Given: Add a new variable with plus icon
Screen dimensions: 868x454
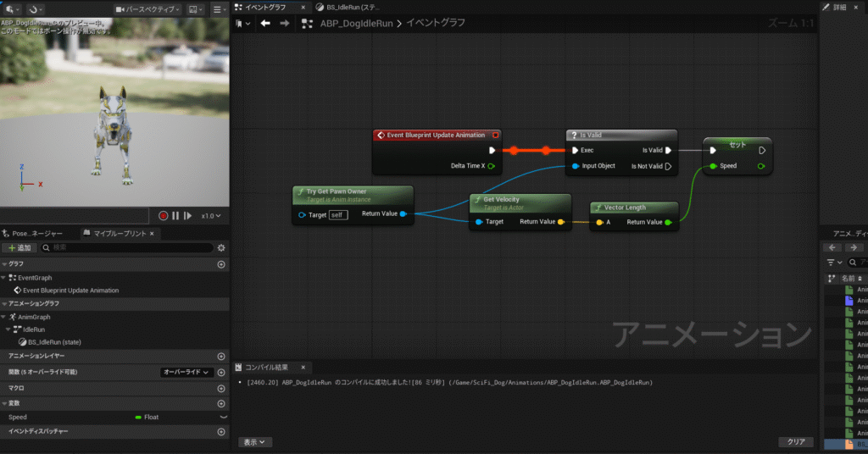Looking at the screenshot, I should pyautogui.click(x=221, y=403).
